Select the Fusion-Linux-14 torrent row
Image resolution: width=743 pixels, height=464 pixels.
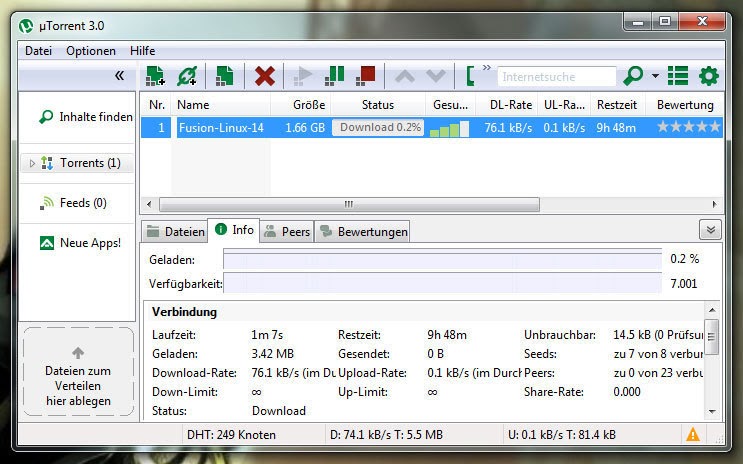432,127
